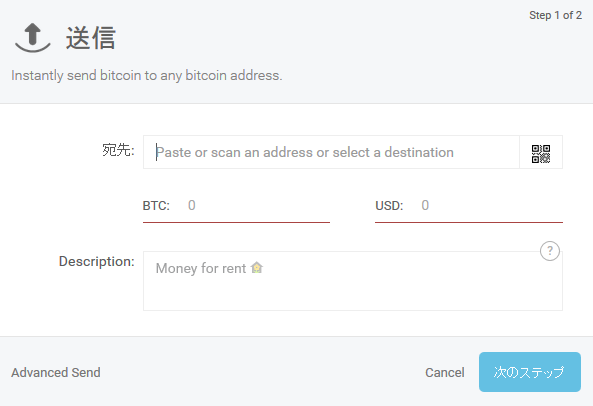Focus the destination address input field
Screen dimensions: 593x406
point(331,152)
